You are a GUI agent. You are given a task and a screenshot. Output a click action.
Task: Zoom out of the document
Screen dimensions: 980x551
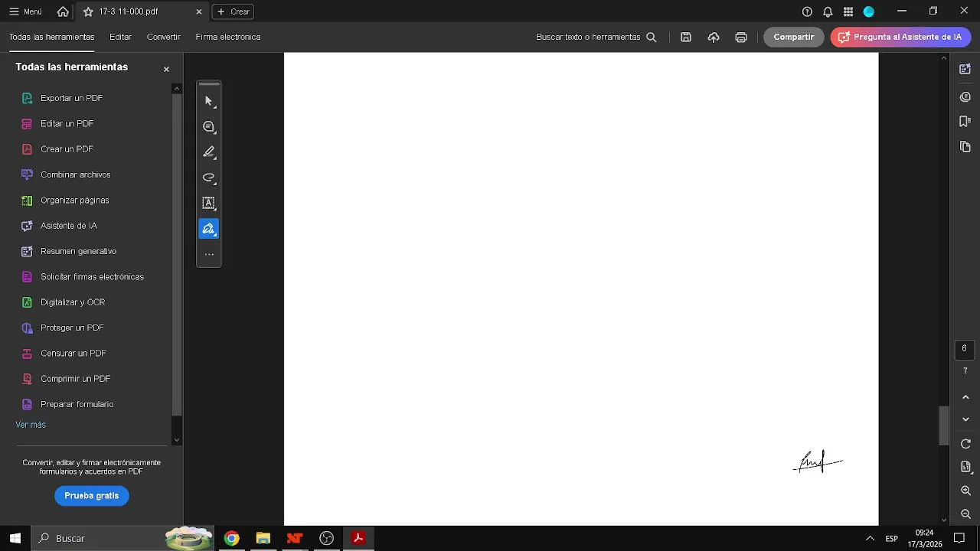click(965, 514)
